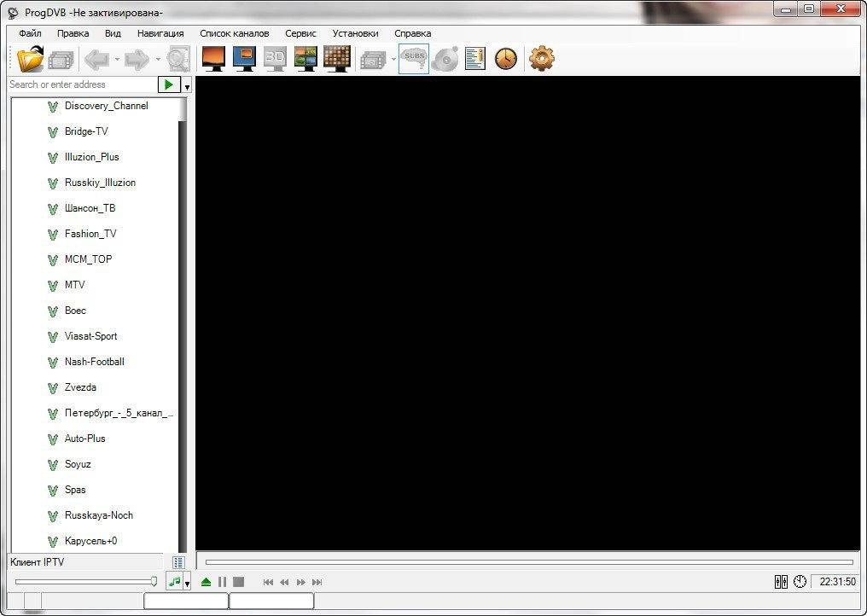This screenshot has height=616, width=867.
Task: Toggle the 3D display mode icon
Action: point(275,59)
